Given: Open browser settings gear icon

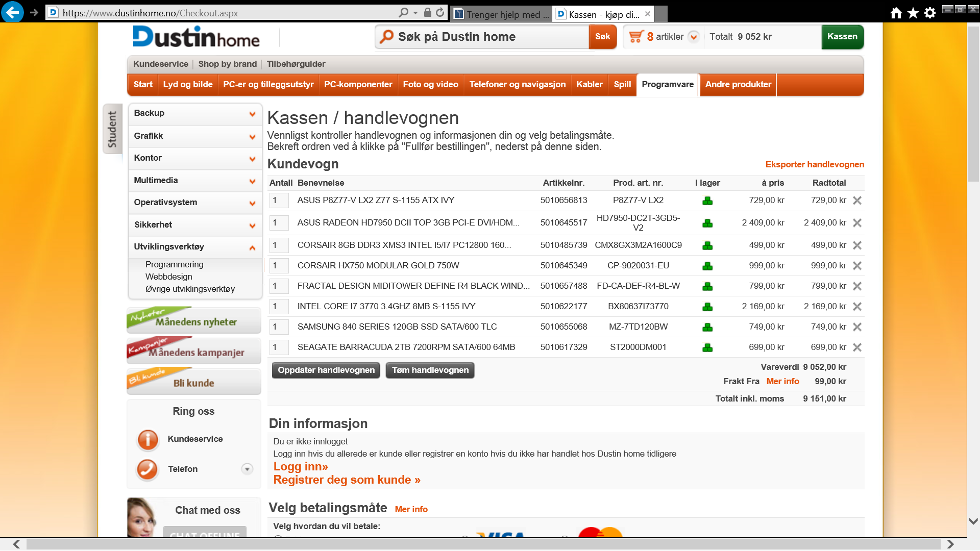Looking at the screenshot, I should pyautogui.click(x=930, y=13).
